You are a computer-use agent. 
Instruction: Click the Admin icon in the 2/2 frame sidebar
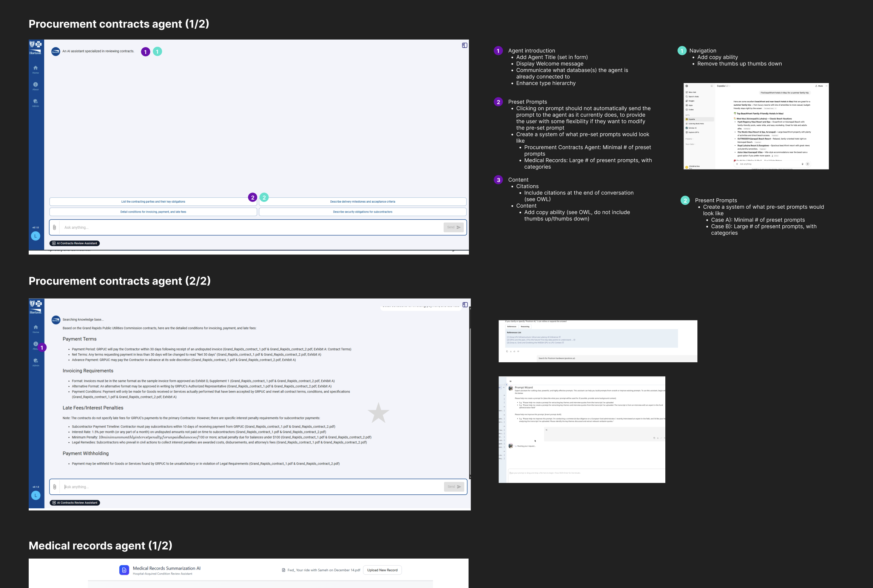35,361
